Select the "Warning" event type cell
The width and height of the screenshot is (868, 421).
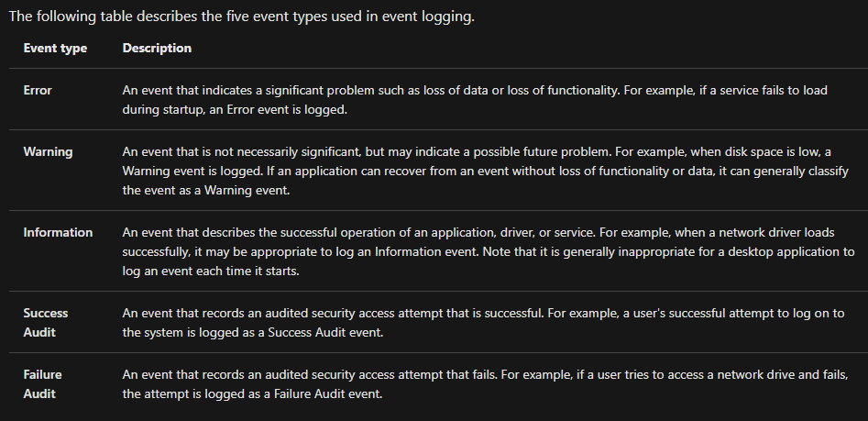48,151
